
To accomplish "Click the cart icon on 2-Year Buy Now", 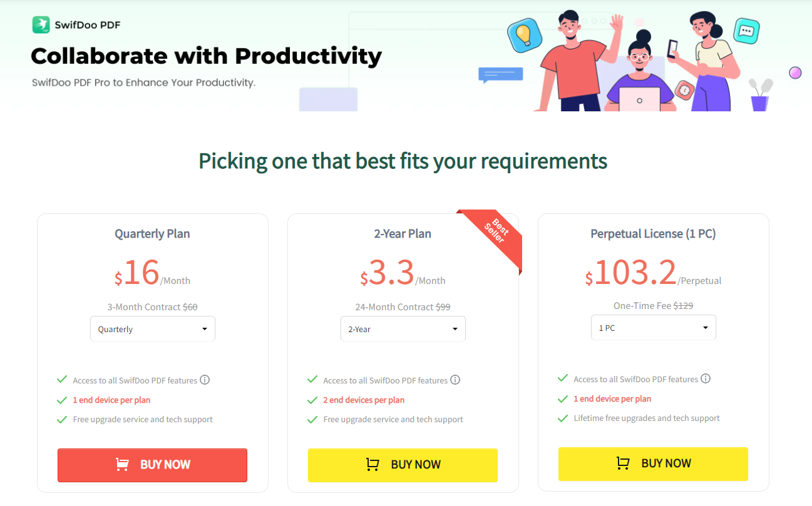I will pos(373,465).
